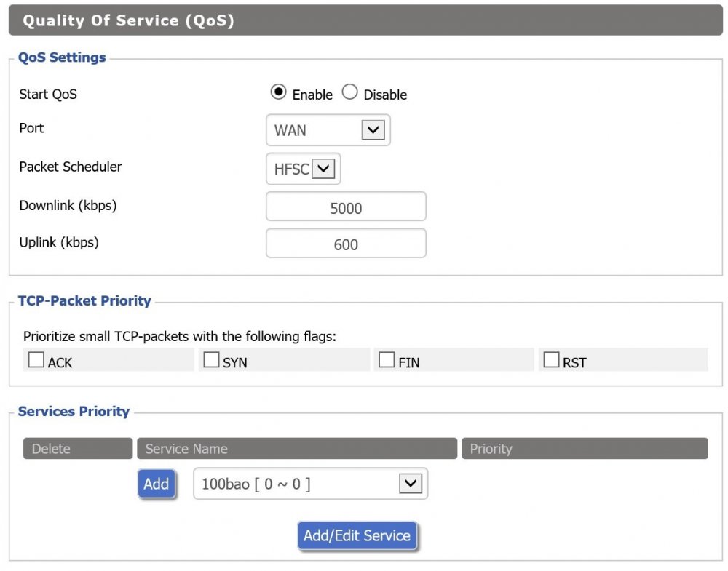Click the QoS Settings section heading
The image size is (728, 571).
(62, 57)
